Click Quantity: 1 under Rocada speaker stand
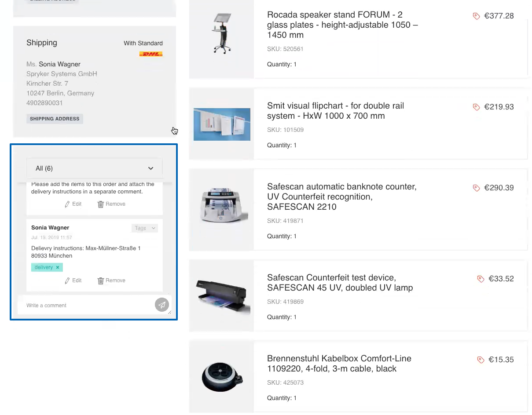 point(282,65)
